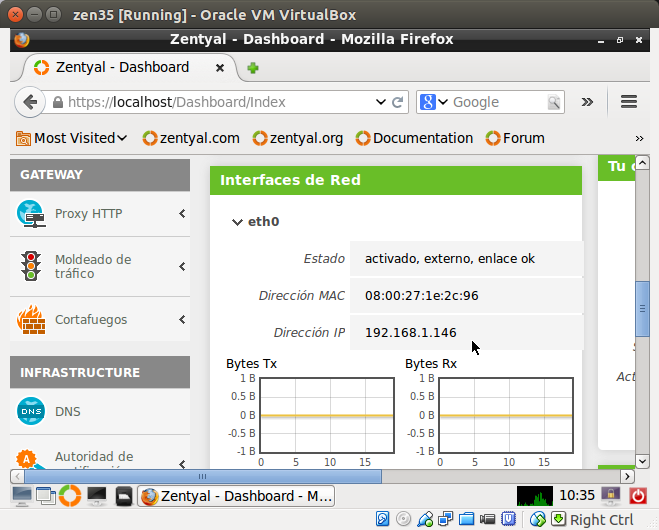Click the clock showing 10:35
This screenshot has width=659, height=530.
click(577, 496)
